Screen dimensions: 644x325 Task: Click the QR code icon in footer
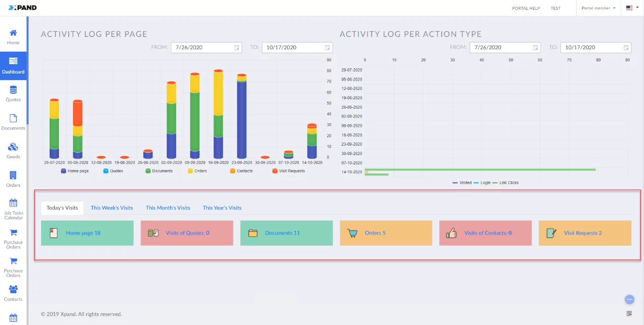(x=629, y=314)
